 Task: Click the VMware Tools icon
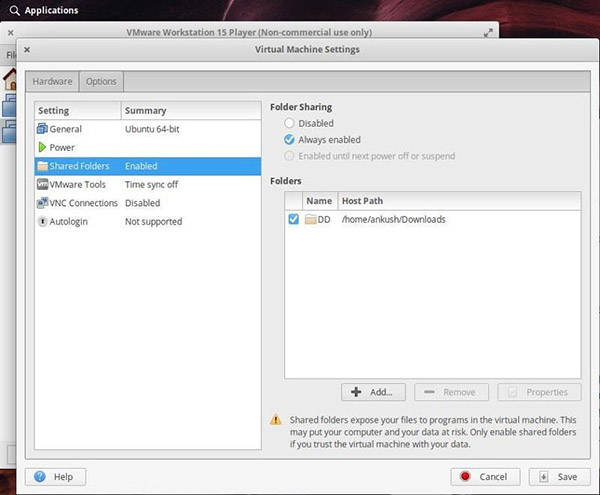pos(42,184)
